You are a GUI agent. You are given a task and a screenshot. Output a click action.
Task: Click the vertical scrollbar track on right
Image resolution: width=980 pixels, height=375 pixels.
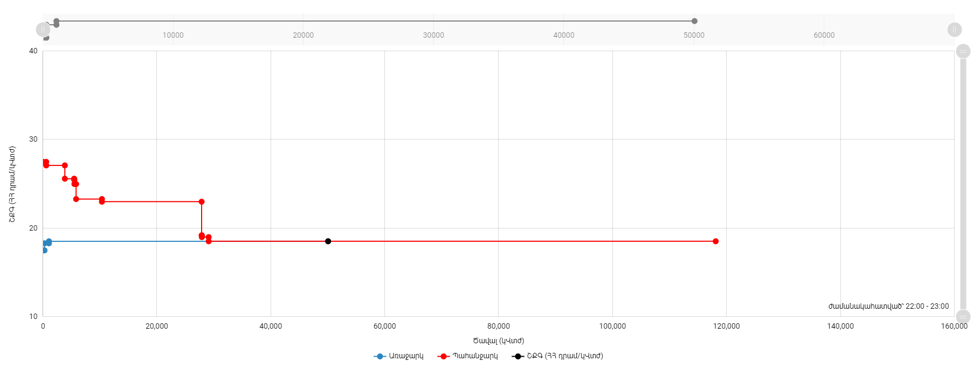coord(963,183)
